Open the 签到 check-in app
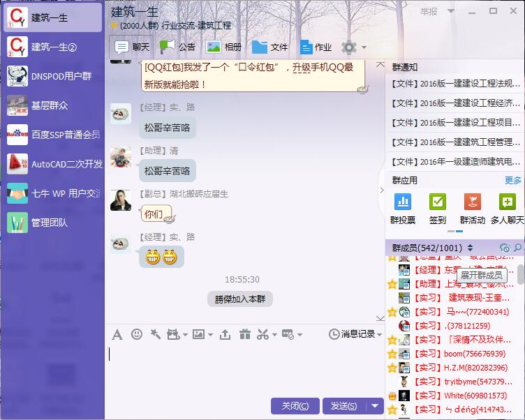This screenshot has width=525, height=420. (438, 209)
